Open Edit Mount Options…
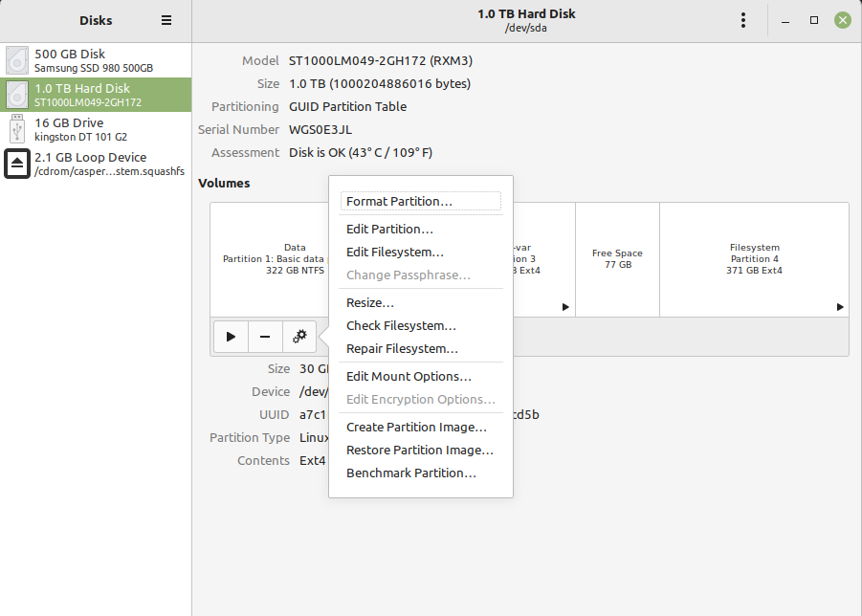 409,377
